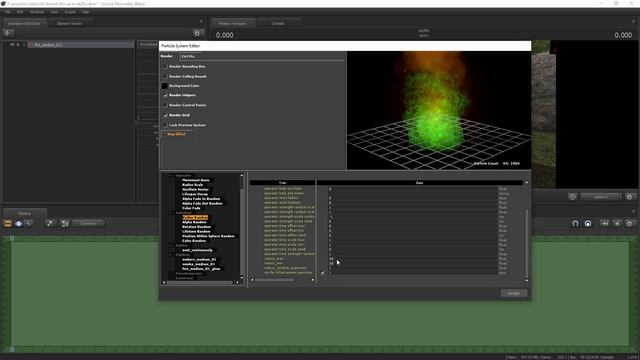Open the timeline gear settings icon
640x360 pixels.
tap(629, 224)
